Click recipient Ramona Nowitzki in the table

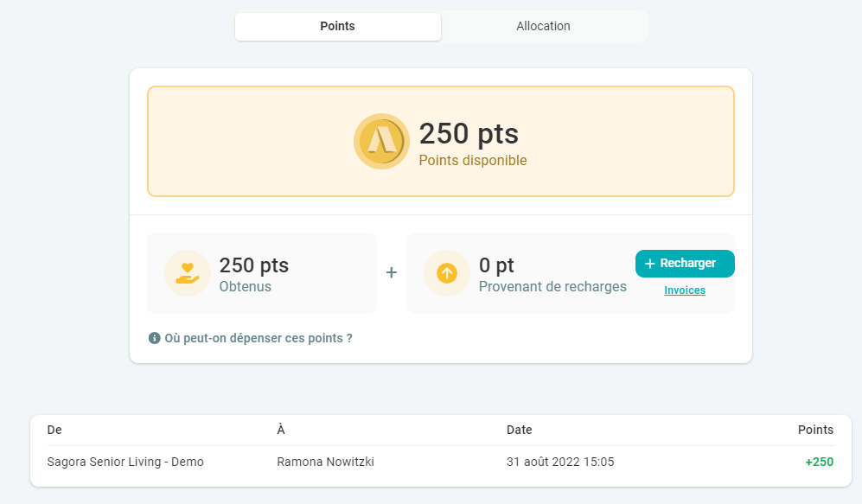click(325, 462)
